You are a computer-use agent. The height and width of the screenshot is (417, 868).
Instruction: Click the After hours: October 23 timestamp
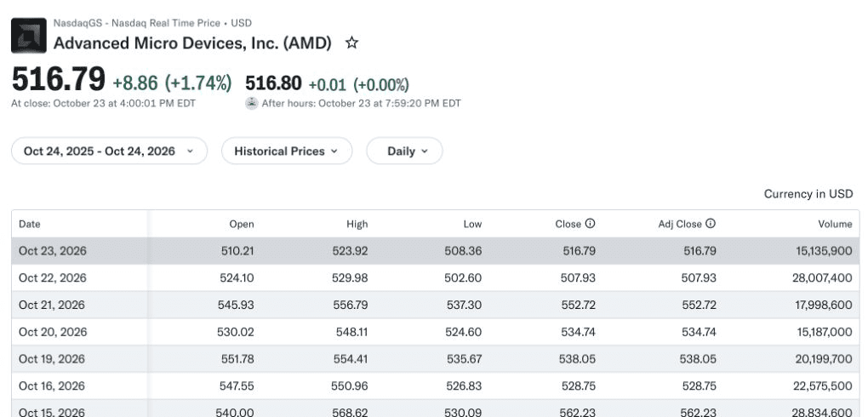tap(361, 104)
